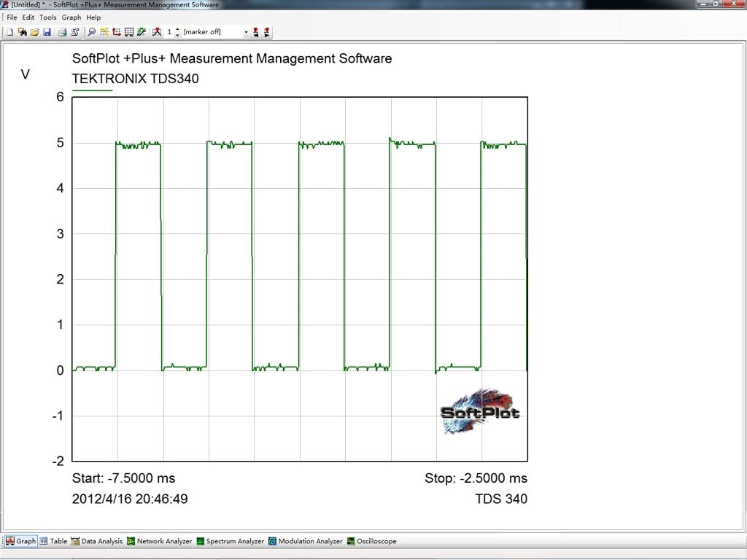Viewport: 747px width, 560px height.
Task: Open the Tools menu
Action: point(47,17)
